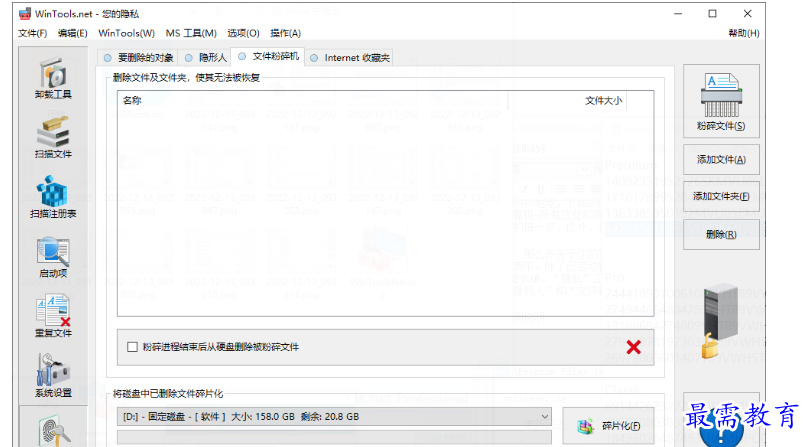Open the 文件(F) menu

click(32, 33)
